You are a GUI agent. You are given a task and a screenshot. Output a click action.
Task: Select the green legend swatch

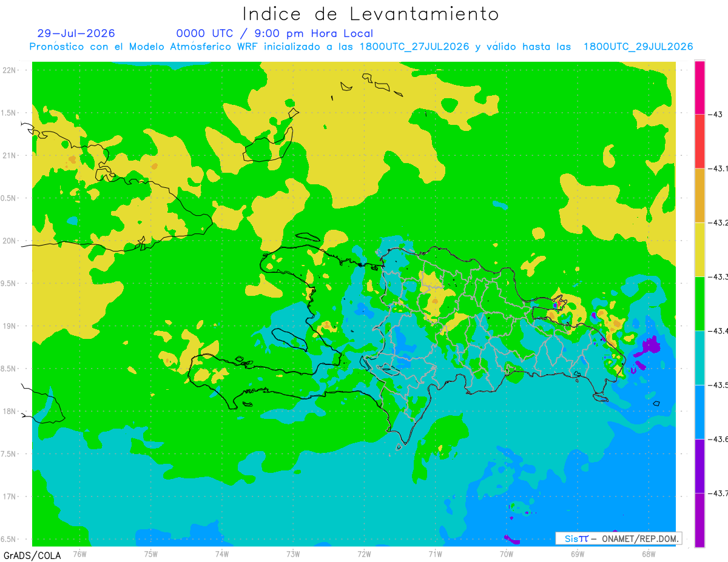[x=699, y=303]
